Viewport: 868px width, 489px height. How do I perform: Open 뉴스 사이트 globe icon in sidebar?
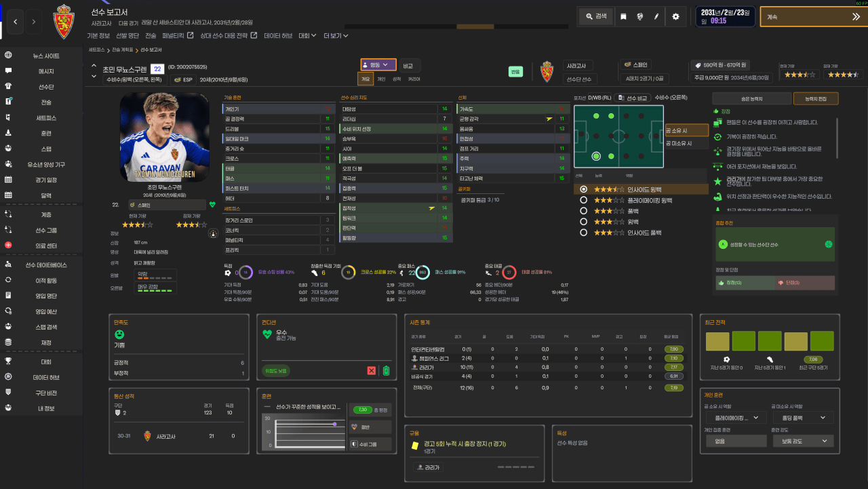click(x=8, y=56)
